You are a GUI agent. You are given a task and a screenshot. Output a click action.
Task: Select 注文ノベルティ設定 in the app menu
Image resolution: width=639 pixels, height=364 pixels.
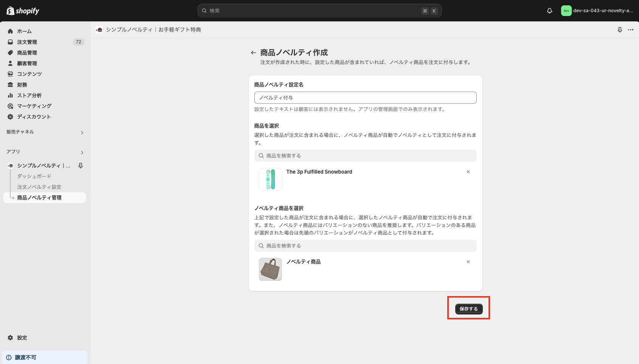(x=39, y=187)
